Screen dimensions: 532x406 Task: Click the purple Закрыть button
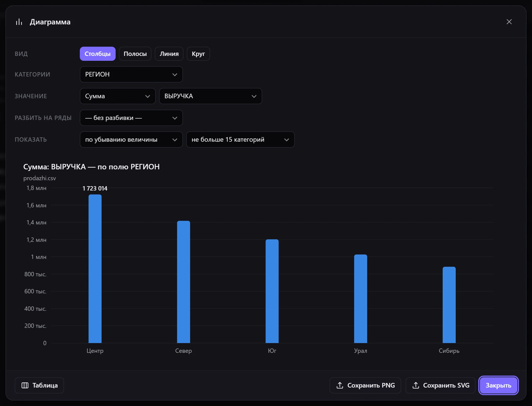pos(498,385)
